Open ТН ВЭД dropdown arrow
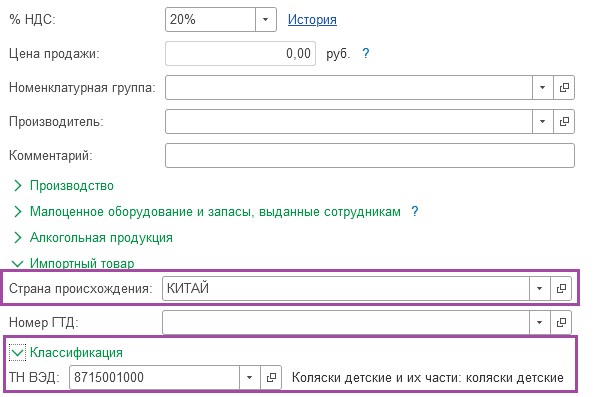The width and height of the screenshot is (612, 397). (249, 377)
